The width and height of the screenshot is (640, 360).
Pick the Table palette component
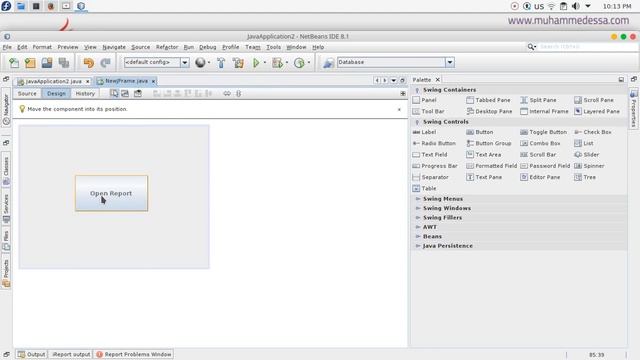(424, 188)
